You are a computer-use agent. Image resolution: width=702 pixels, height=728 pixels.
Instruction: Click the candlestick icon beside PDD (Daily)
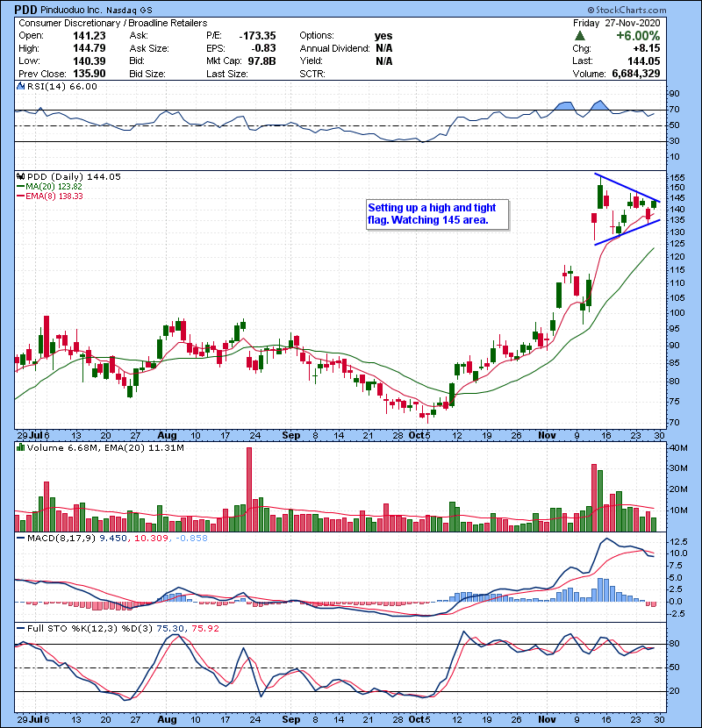pyautogui.click(x=21, y=176)
